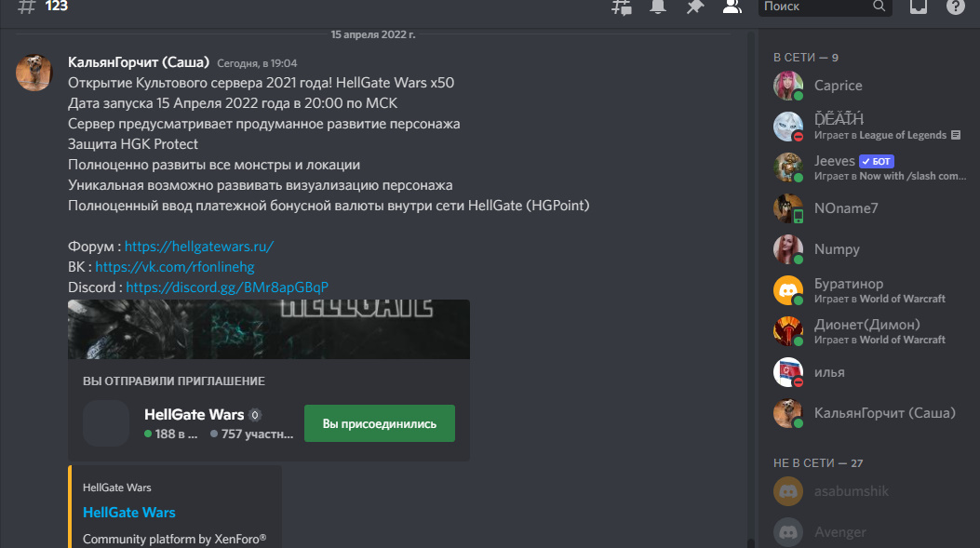
Task: Open the hellgatewars.ru forum link
Action: [199, 247]
